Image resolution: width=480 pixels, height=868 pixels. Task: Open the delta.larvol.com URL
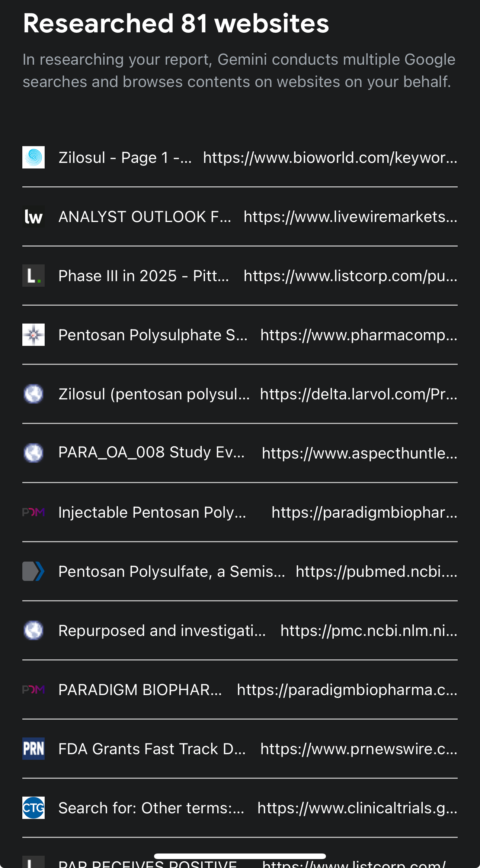tap(359, 394)
